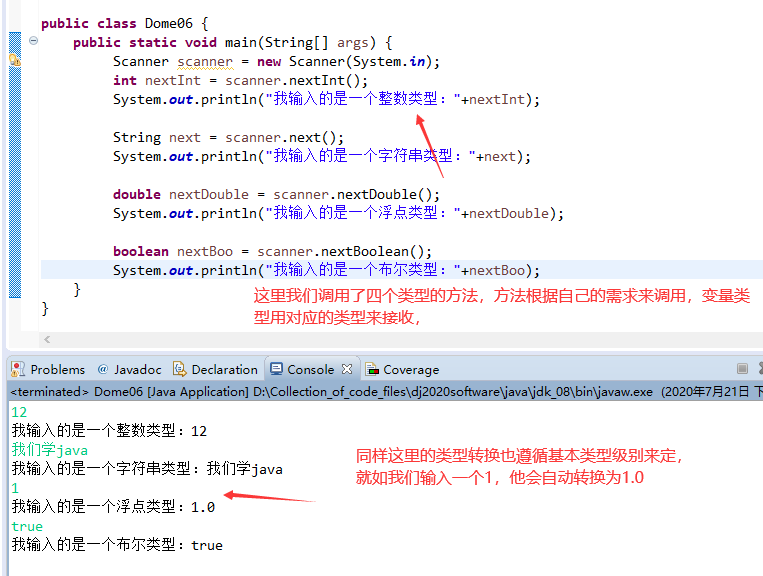Select the Console tab

[x=310, y=369]
